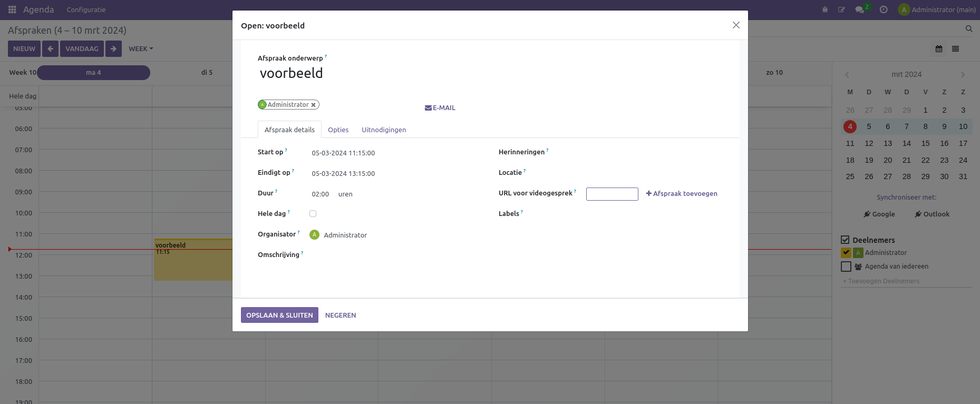Viewport: 980px width, 404px height.
Task: Toggle the Hele dag checkbox
Action: tap(313, 214)
